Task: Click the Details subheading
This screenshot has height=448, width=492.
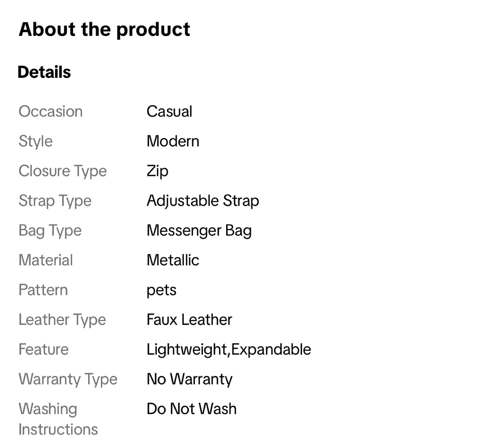Action: (44, 72)
